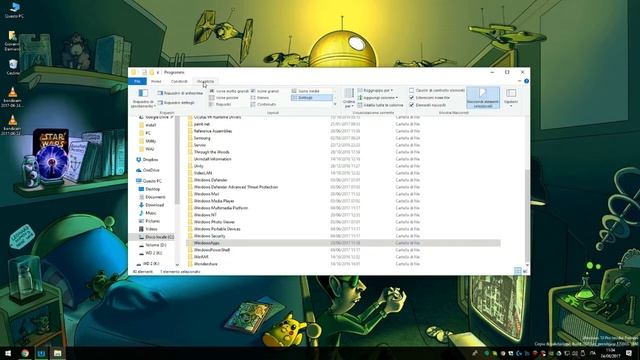Select OneDrive in navigation pane
640x360 pixels.
coord(148,170)
